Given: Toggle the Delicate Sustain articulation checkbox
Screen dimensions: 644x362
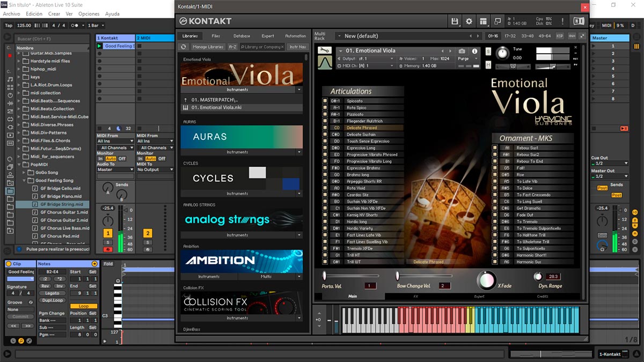Looking at the screenshot, I should point(325,135).
